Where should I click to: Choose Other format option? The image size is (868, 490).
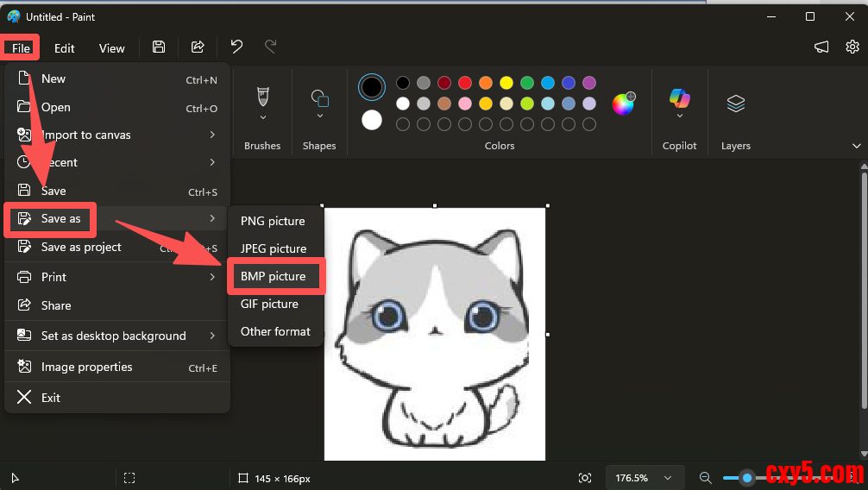275,331
